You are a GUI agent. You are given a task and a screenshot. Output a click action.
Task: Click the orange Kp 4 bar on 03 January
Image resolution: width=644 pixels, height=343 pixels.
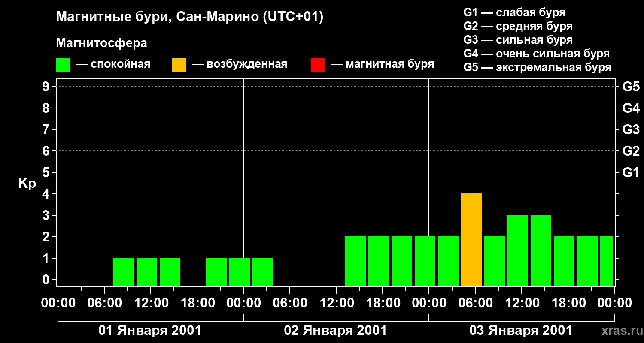(x=471, y=240)
